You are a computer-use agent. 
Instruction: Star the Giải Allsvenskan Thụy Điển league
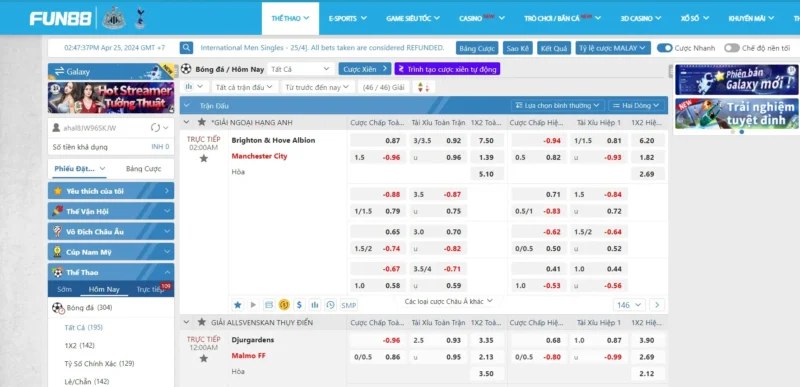coord(202,322)
